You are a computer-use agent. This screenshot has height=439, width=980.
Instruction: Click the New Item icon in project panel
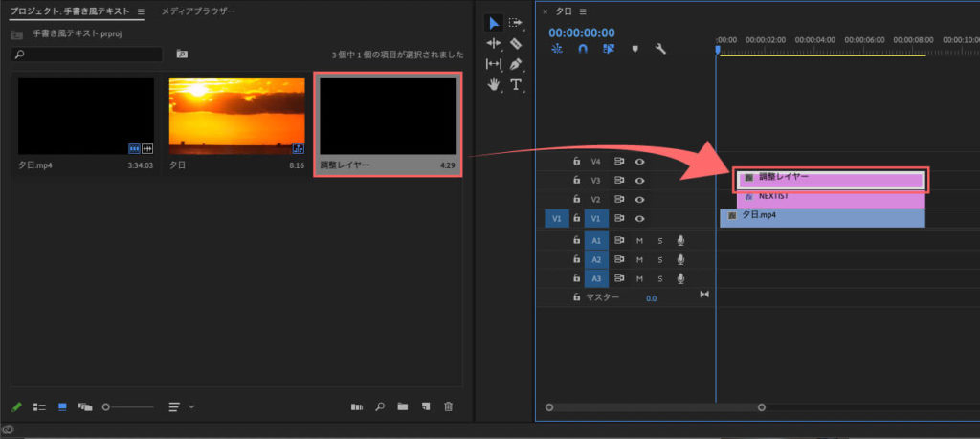point(426,406)
